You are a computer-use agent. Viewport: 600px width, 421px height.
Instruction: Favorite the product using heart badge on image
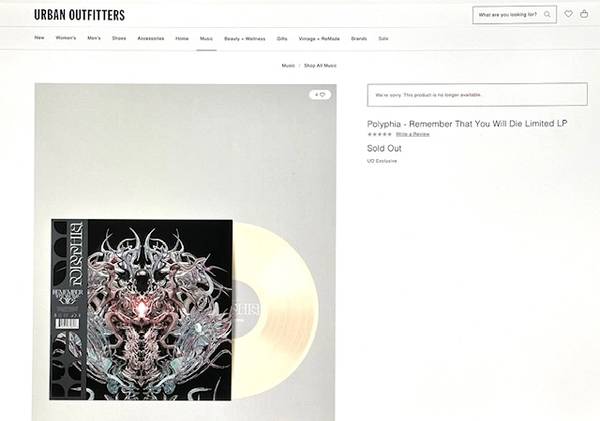coord(320,95)
